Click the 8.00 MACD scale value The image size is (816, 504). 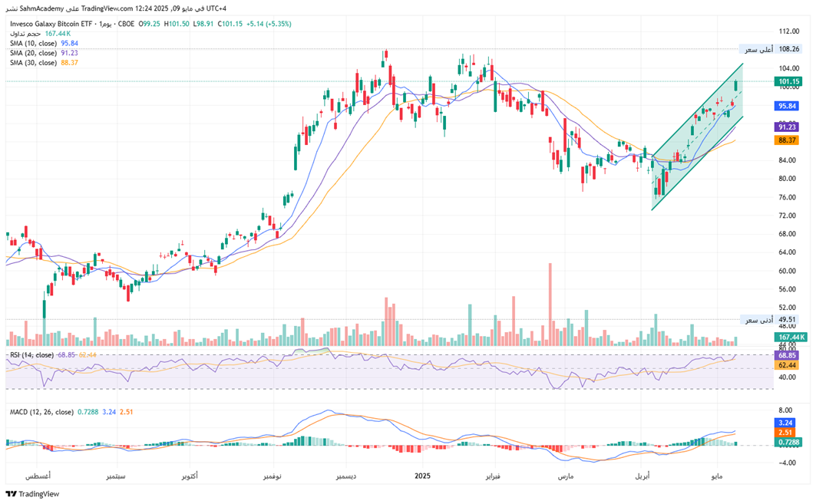click(785, 410)
